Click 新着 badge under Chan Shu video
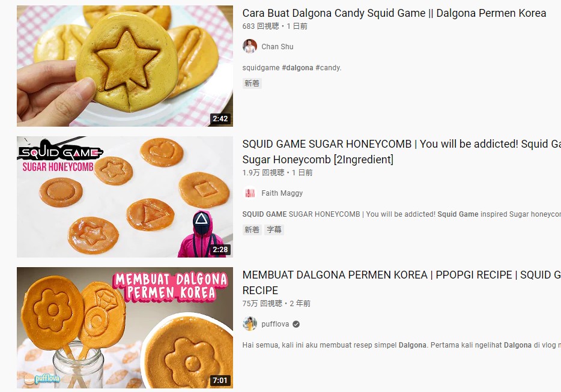Screen dimensions: 561x392 click(252, 83)
